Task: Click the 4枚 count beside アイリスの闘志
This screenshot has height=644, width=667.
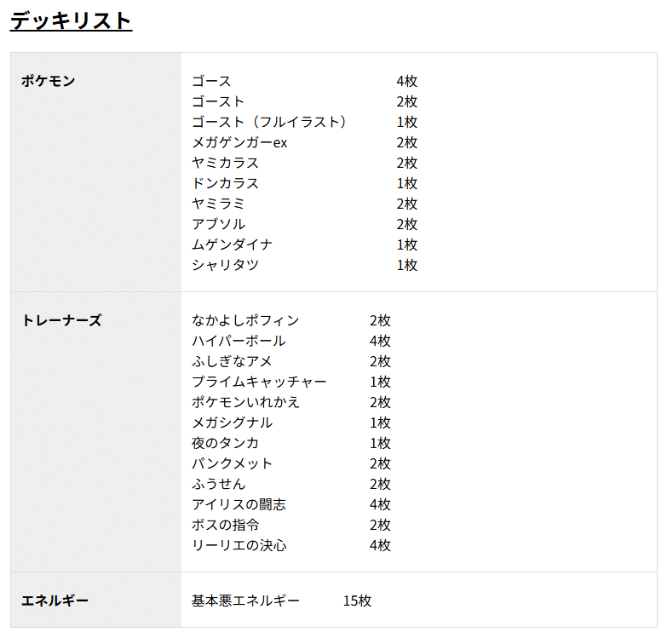Action: (x=380, y=504)
